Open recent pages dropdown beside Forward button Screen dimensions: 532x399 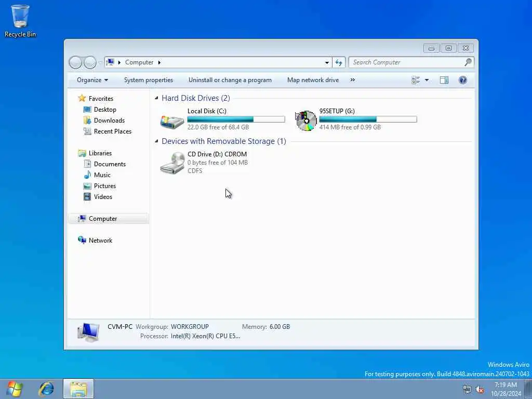pos(100,62)
